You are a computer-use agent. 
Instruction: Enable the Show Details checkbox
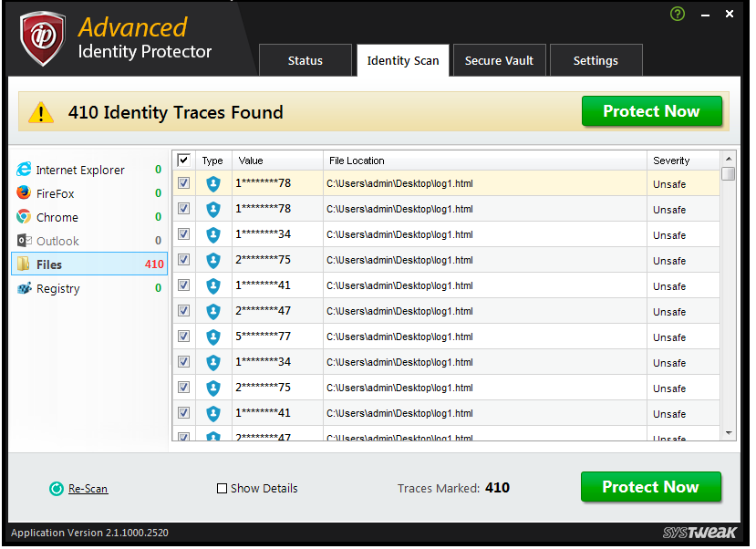pos(222,489)
